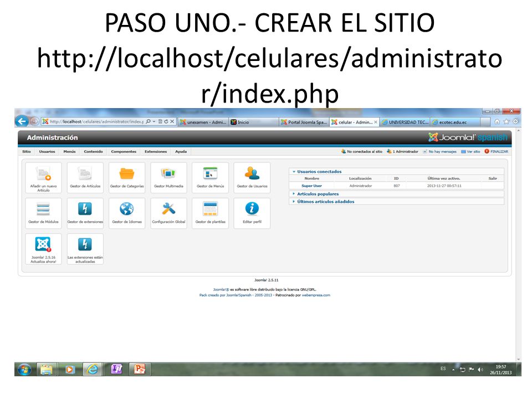Click browser settings gear icon
The height and width of the screenshot is (399, 532).
tap(515, 121)
